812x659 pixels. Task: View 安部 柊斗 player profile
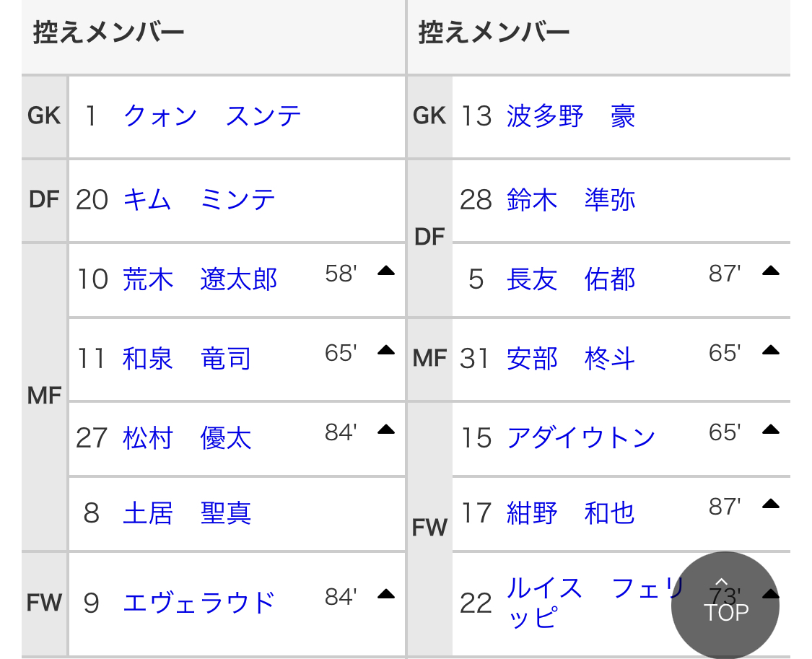tap(570, 358)
